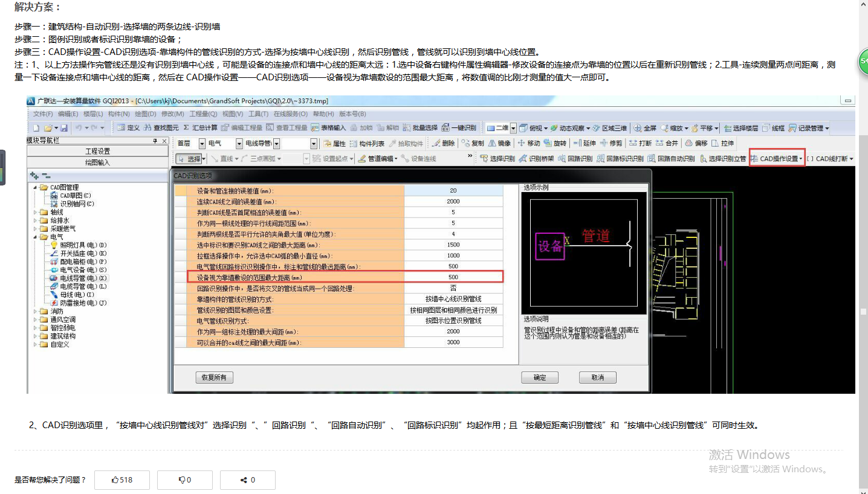Image resolution: width=868 pixels, height=494 pixels.
Task: Expand the 消防 tree folder
Action: pyautogui.click(x=36, y=311)
